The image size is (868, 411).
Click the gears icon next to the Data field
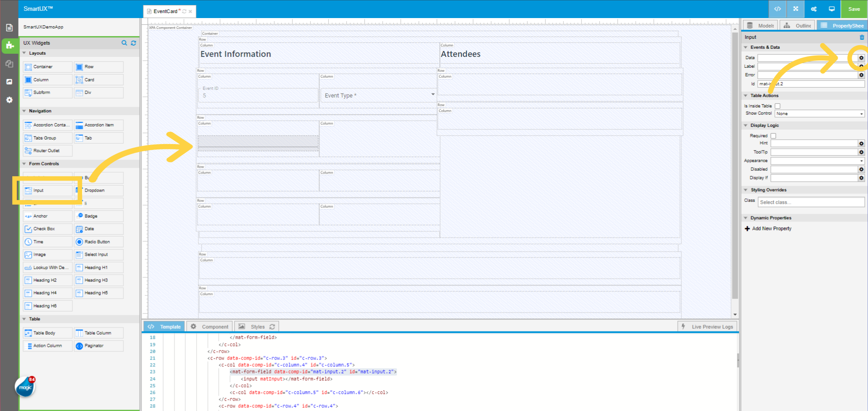pyautogui.click(x=861, y=58)
